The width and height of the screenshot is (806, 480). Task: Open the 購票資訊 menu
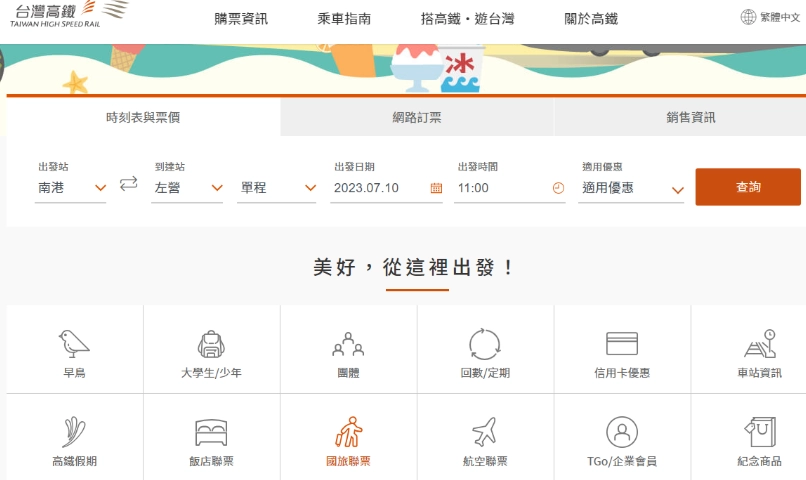click(241, 19)
